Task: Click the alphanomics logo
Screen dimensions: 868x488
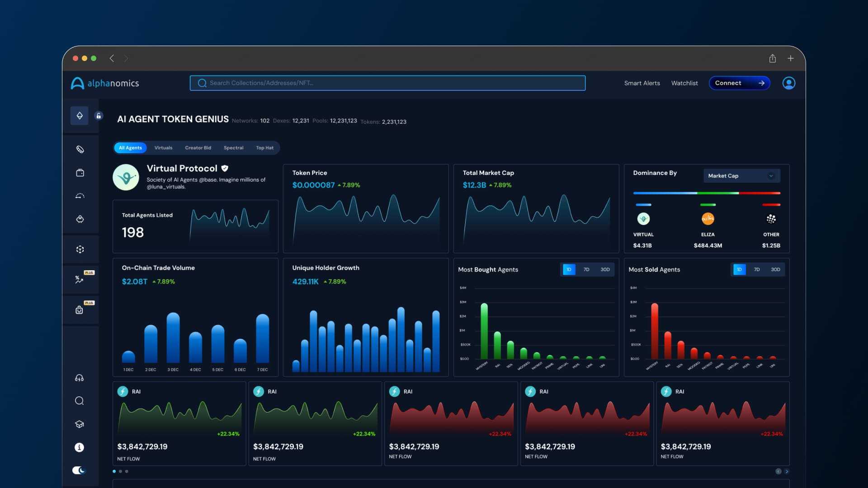Action: tap(105, 83)
